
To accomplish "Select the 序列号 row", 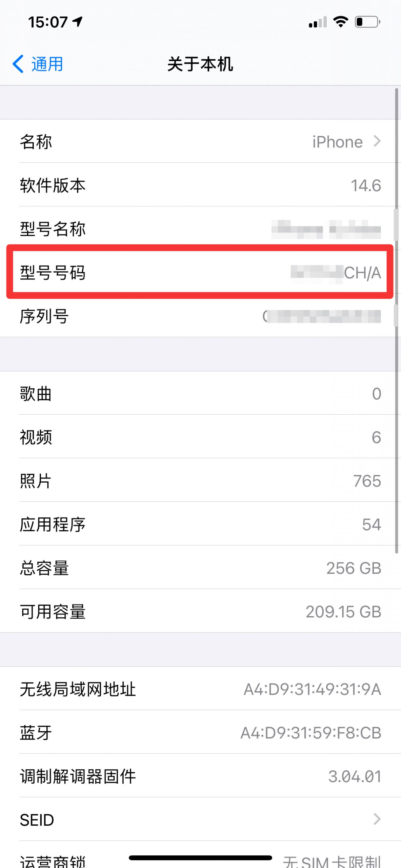I will (x=200, y=316).
